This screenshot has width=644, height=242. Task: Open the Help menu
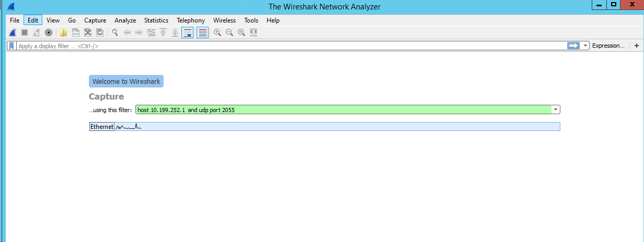[x=273, y=20]
